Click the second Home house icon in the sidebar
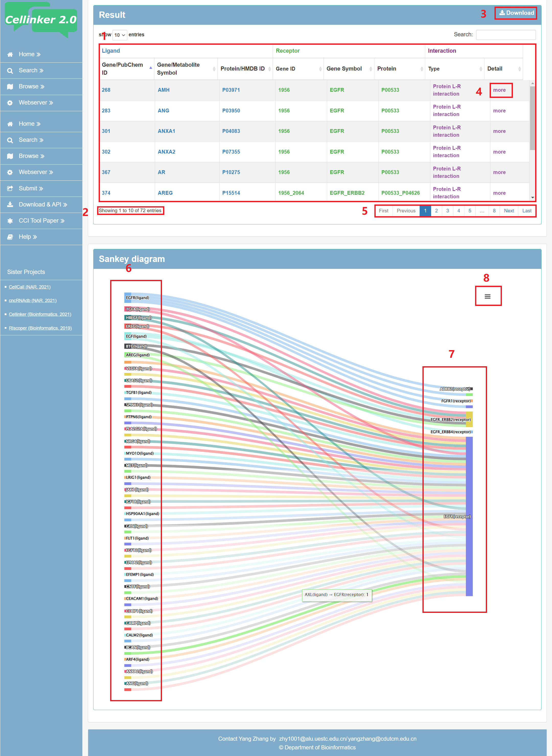 pyautogui.click(x=10, y=124)
